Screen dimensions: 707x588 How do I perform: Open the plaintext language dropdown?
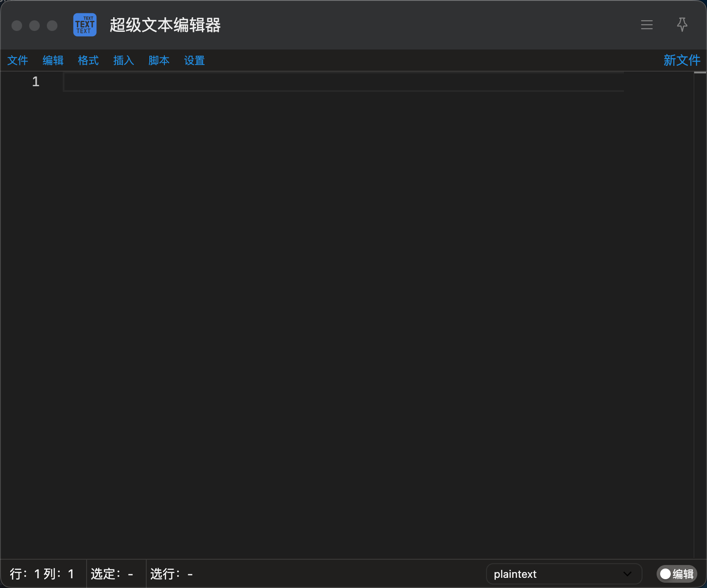click(x=564, y=574)
